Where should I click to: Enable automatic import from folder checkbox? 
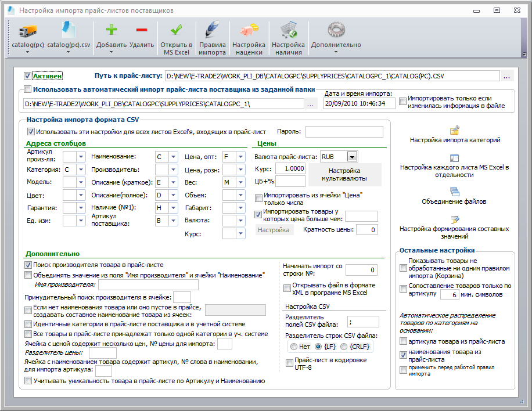pos(27,89)
